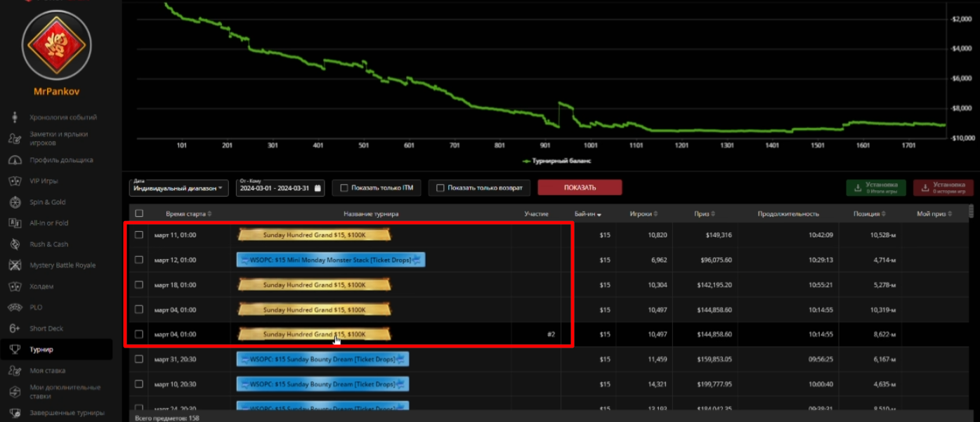Click the red ПОКАЗАТЬ button
Viewport: 980px width, 422px height.
pyautogui.click(x=580, y=187)
